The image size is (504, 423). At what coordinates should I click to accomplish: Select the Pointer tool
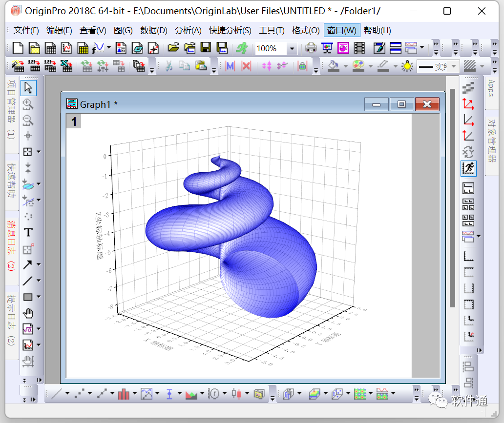point(28,88)
